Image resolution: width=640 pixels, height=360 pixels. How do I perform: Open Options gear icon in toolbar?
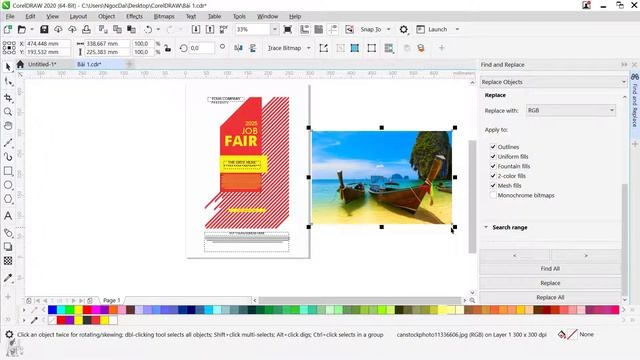[404, 29]
